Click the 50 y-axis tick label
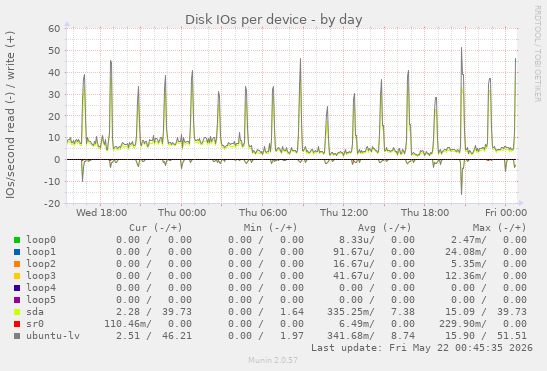This screenshot has width=547, height=371. coord(54,51)
